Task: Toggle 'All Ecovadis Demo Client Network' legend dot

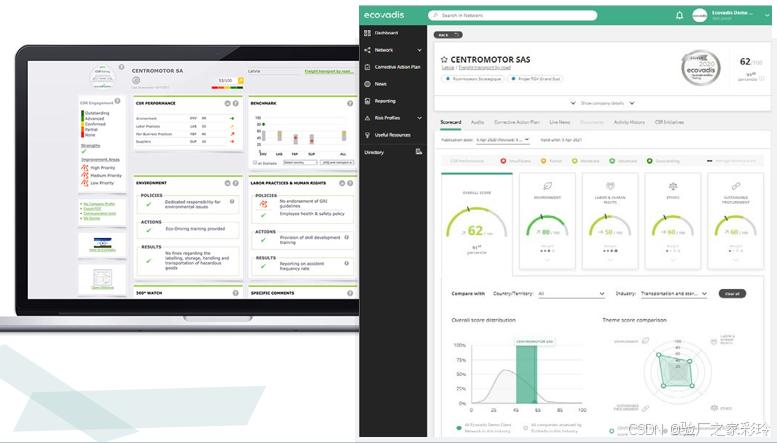Action: 459,428
